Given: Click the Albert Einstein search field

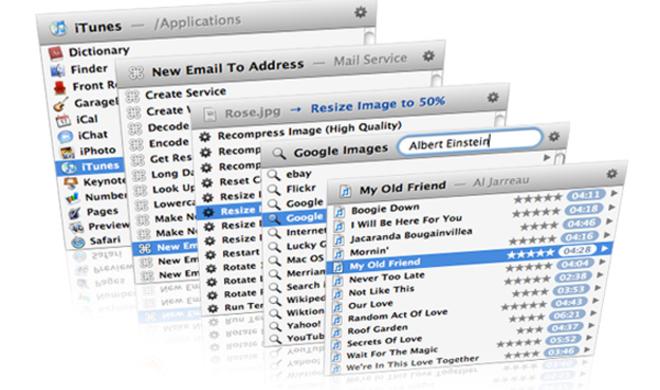Looking at the screenshot, I should pos(469,142).
